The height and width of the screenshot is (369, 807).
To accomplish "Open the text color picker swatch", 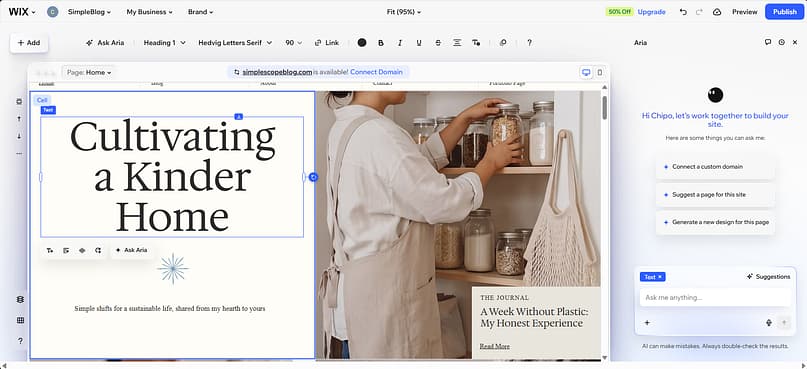I will coord(362,43).
